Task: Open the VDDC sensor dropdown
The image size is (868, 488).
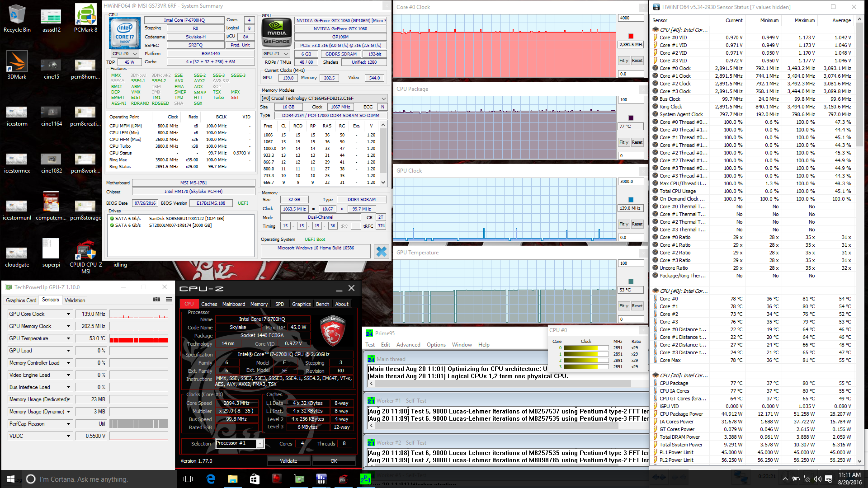Action: point(68,436)
